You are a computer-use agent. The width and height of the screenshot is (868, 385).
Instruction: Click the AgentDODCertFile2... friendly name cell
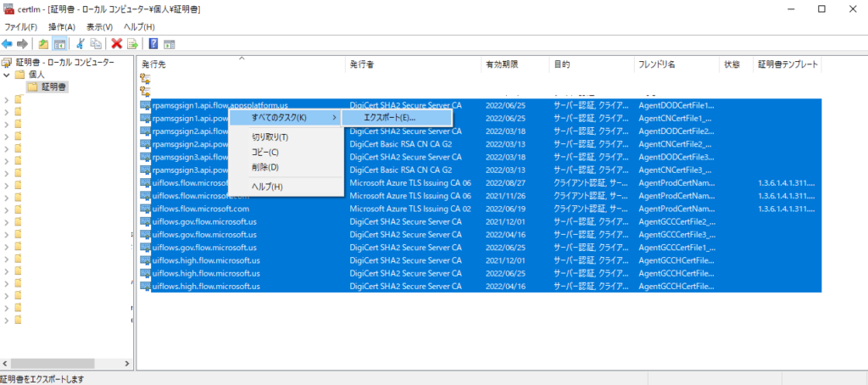pyautogui.click(x=676, y=131)
